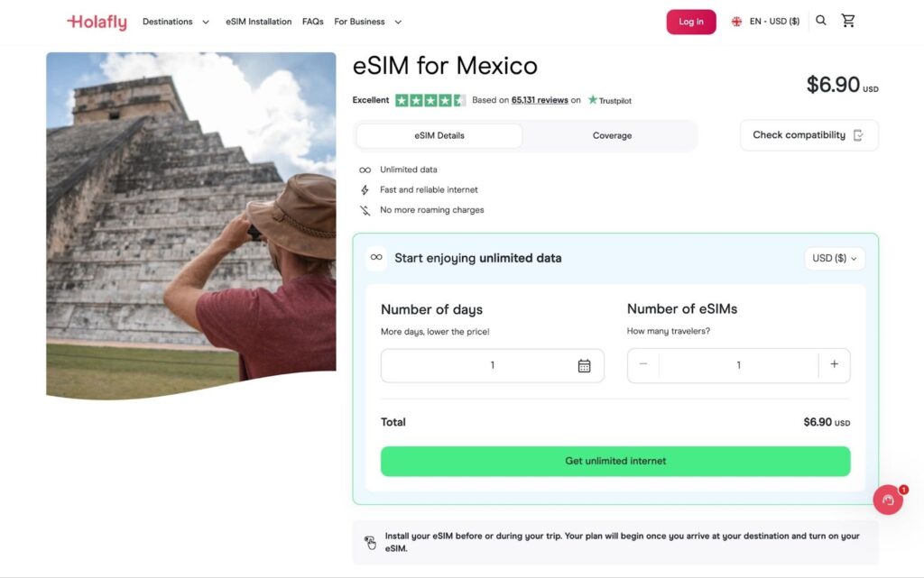Open search from the top navigation
This screenshot has width=924, height=578.
[x=820, y=20]
